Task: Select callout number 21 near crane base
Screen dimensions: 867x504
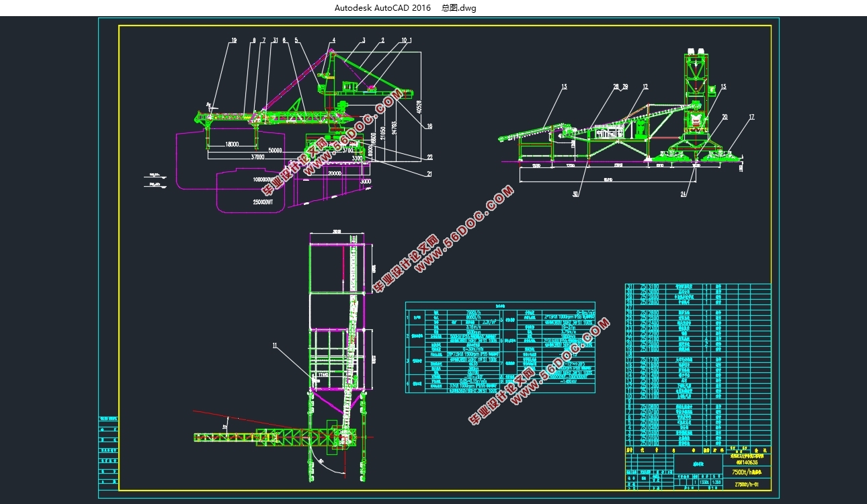Action: [429, 174]
